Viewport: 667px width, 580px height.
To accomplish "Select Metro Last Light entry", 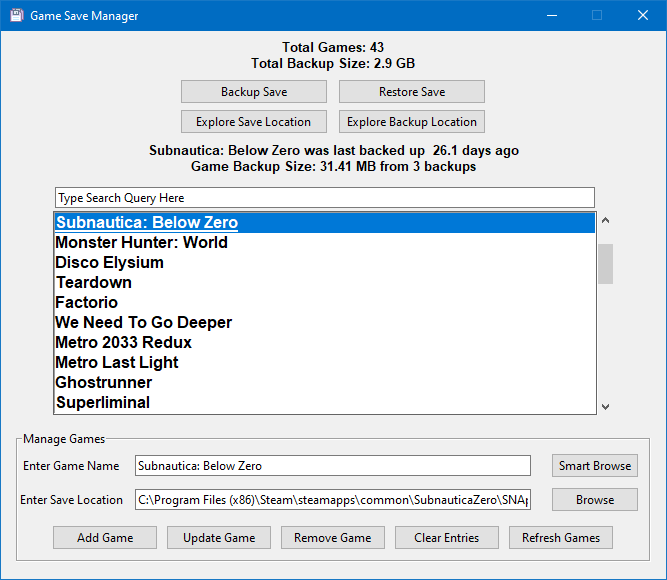I will click(x=325, y=363).
